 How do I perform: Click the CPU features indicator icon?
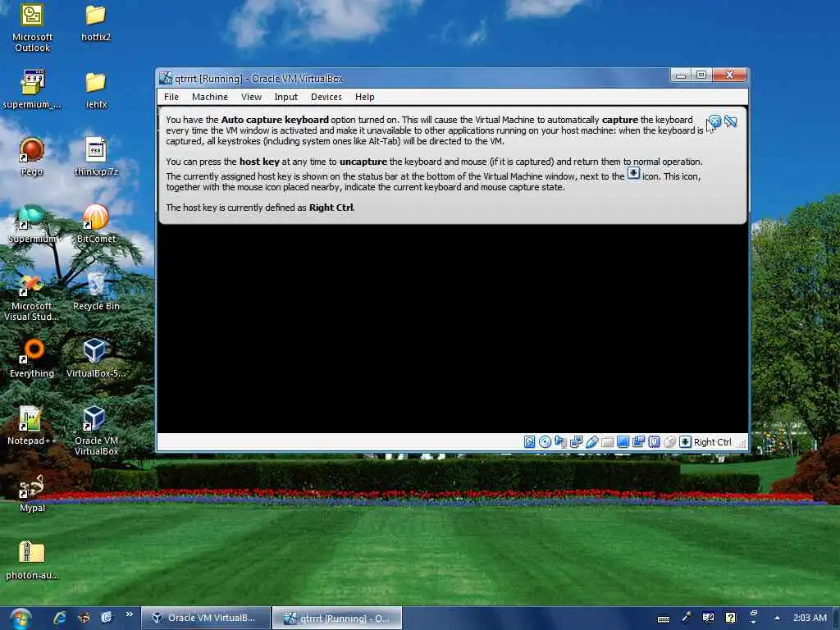pyautogui.click(x=654, y=442)
